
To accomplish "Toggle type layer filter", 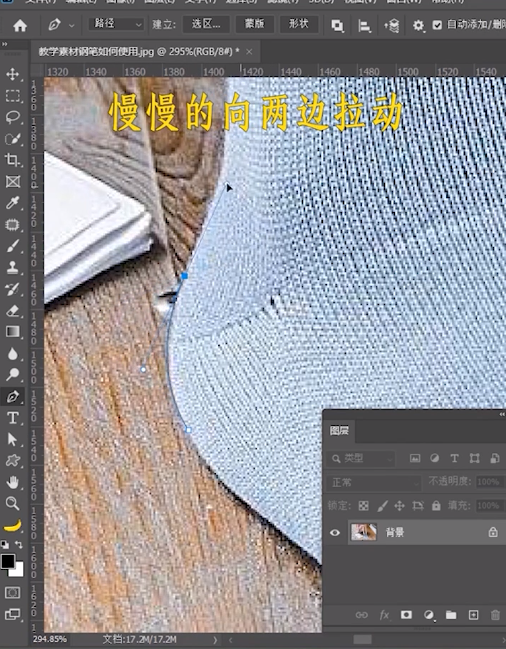I will (454, 458).
